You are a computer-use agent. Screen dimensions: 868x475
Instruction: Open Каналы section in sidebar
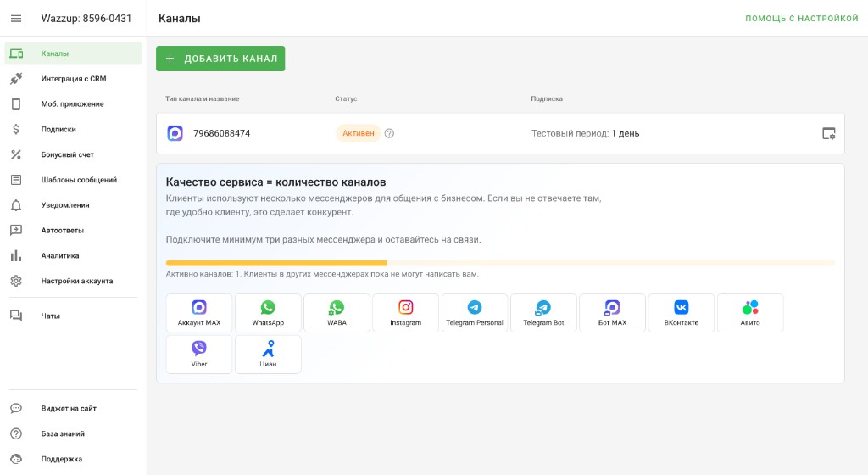73,53
